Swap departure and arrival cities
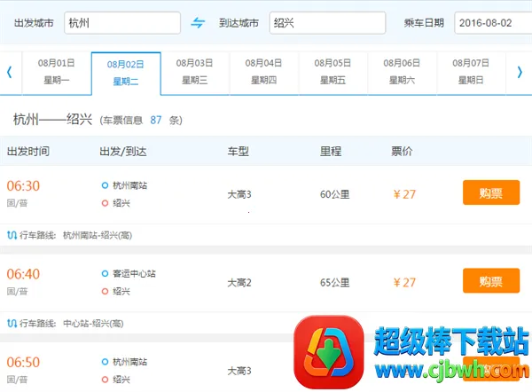Screen dimensions: 532x392 point(198,23)
